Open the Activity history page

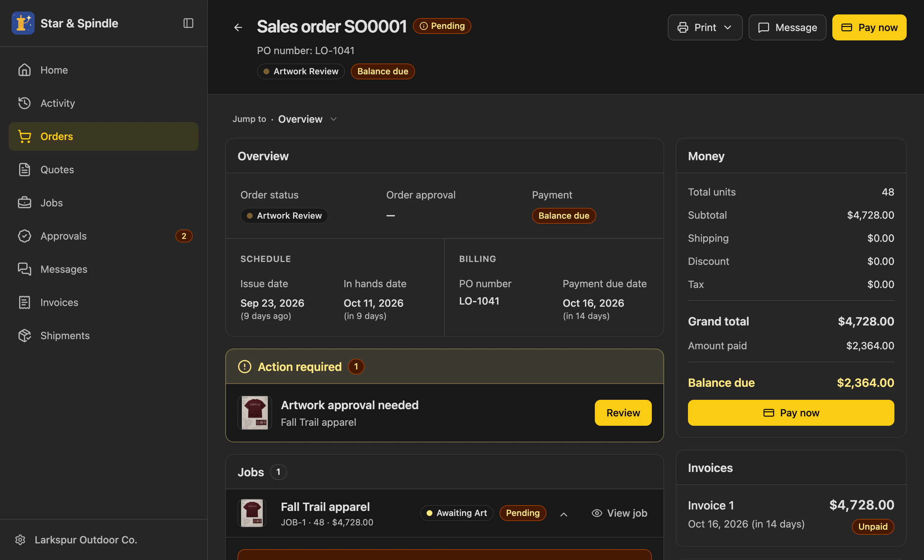104,103
